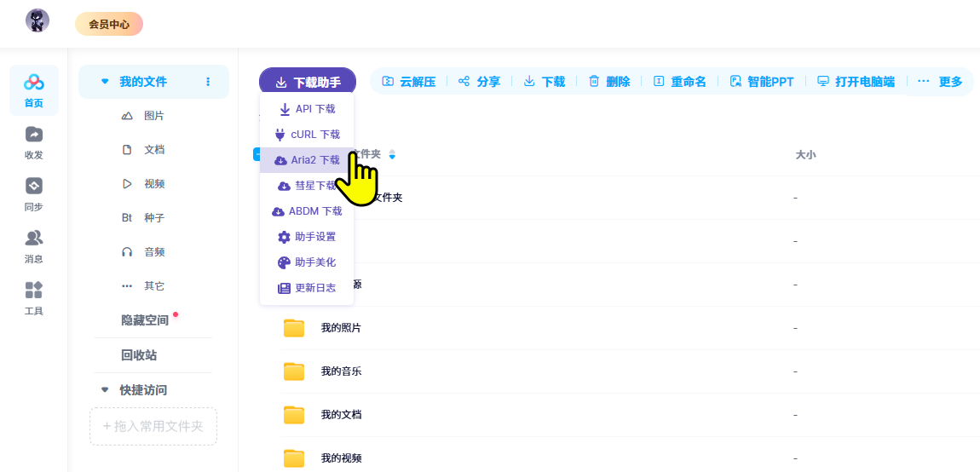
Task: Open the 收发 transfer sidebar icon
Action: coord(34,142)
